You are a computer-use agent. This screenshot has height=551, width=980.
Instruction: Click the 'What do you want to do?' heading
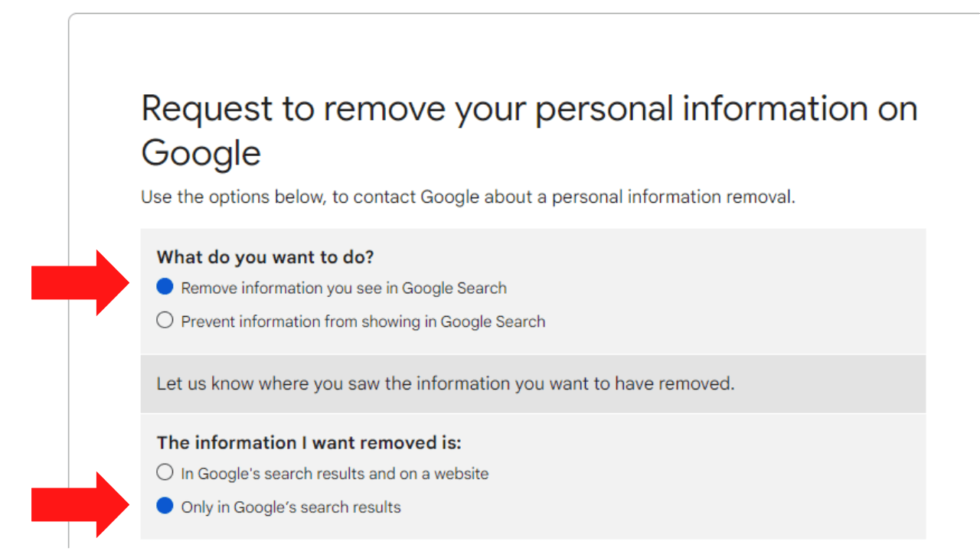(x=265, y=257)
